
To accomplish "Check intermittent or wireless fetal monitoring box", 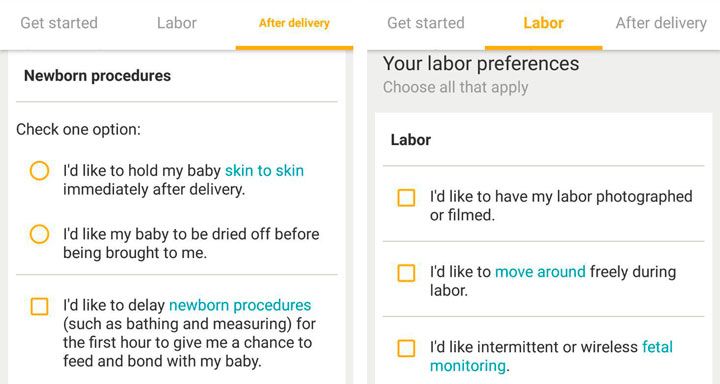I will (406, 348).
